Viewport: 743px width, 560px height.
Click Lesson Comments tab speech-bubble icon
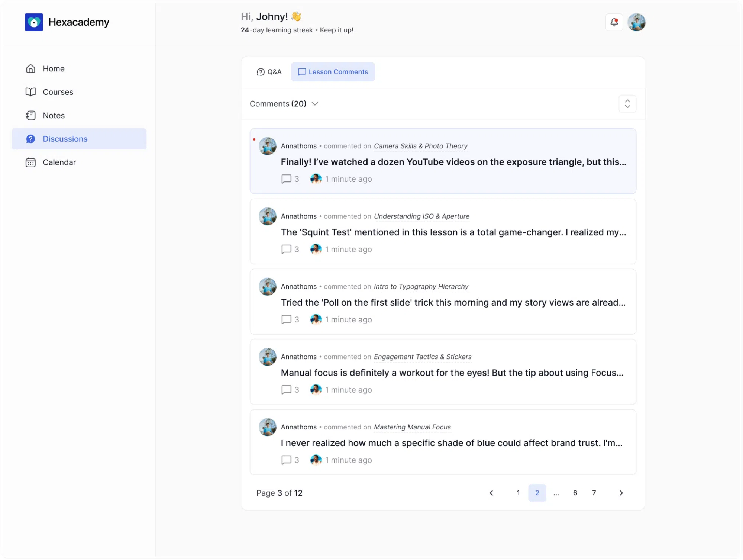tap(302, 72)
